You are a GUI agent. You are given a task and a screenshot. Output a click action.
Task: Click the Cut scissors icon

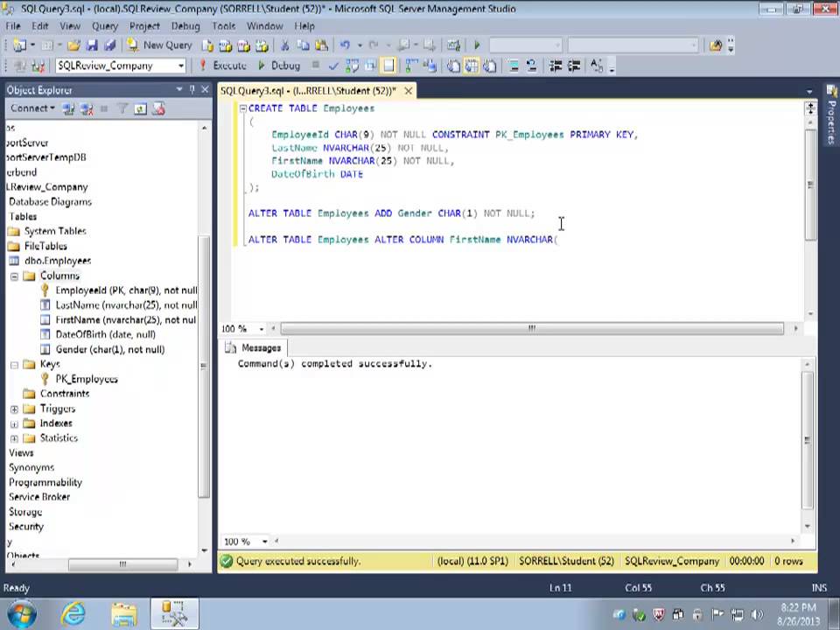285,45
